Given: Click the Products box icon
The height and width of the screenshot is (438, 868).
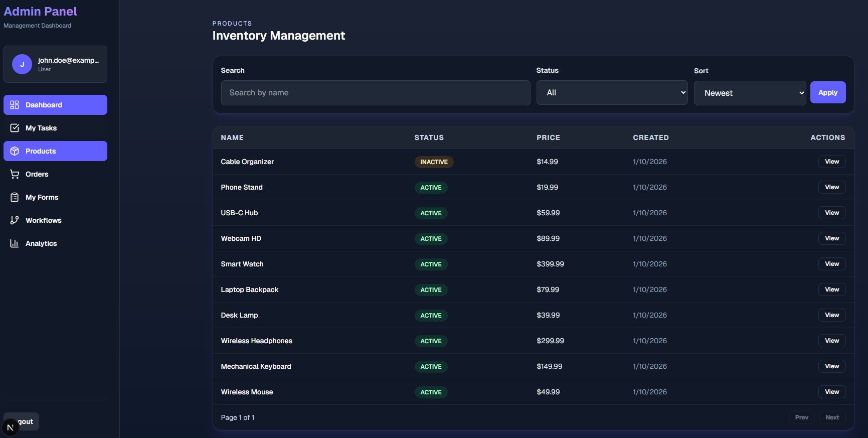Looking at the screenshot, I should (15, 151).
